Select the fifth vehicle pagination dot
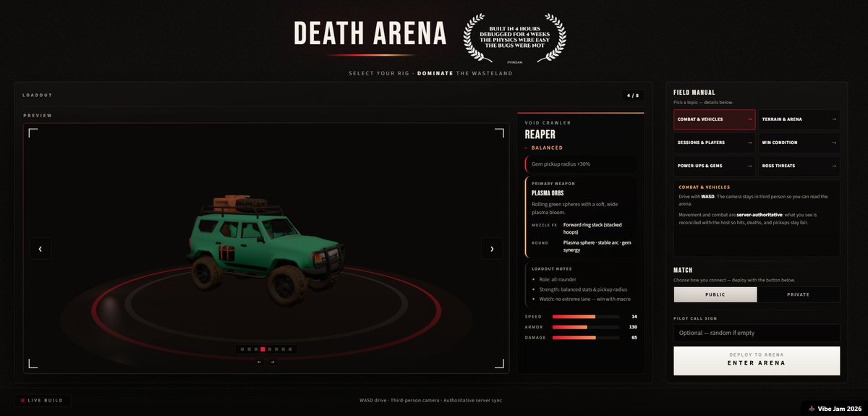 tap(270, 349)
